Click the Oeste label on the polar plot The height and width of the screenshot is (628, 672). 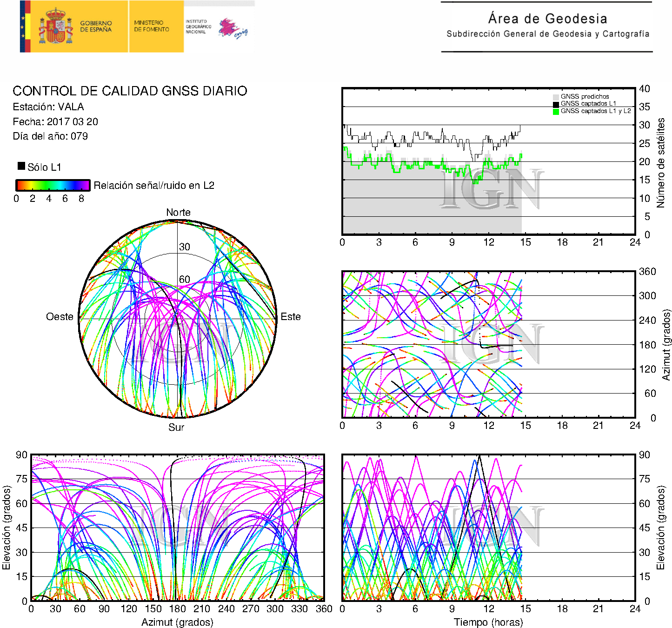point(60,317)
